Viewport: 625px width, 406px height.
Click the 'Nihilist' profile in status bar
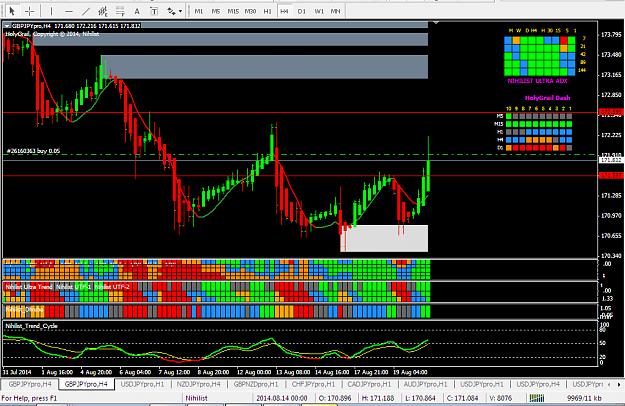coord(197,398)
